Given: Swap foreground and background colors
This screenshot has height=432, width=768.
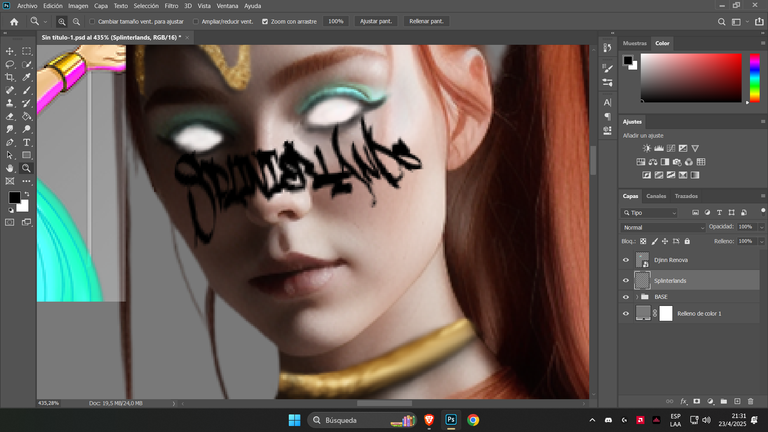Looking at the screenshot, I should coord(26,194).
